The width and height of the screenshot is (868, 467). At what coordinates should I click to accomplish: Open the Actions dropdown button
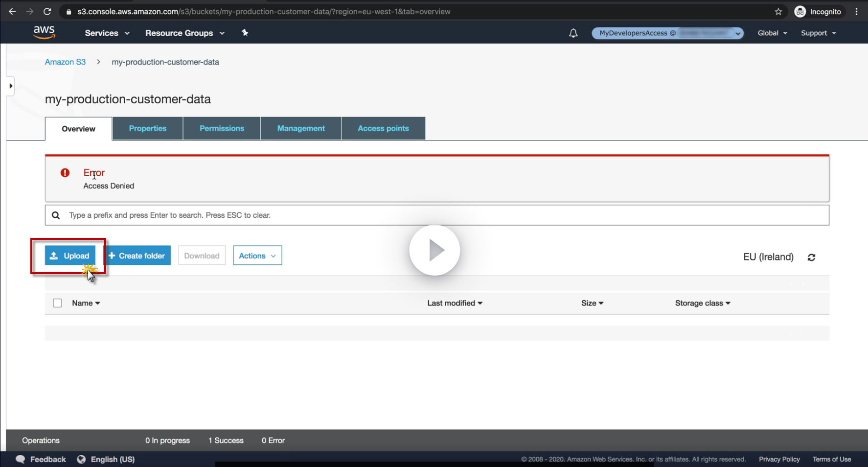pos(257,256)
